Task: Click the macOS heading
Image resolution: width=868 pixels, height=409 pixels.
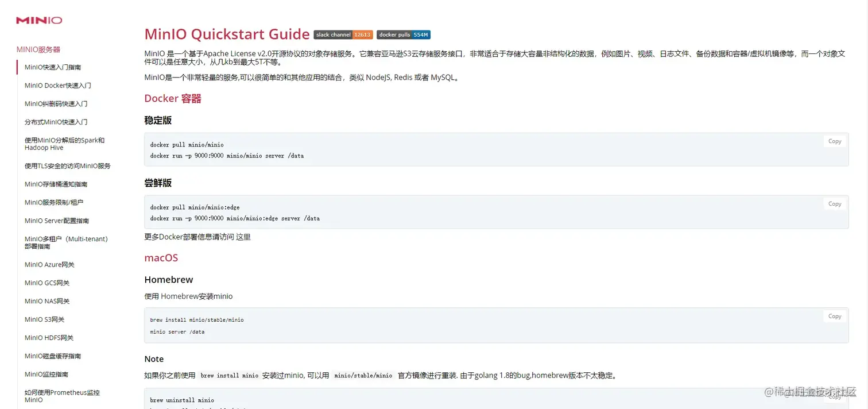Action: [161, 258]
